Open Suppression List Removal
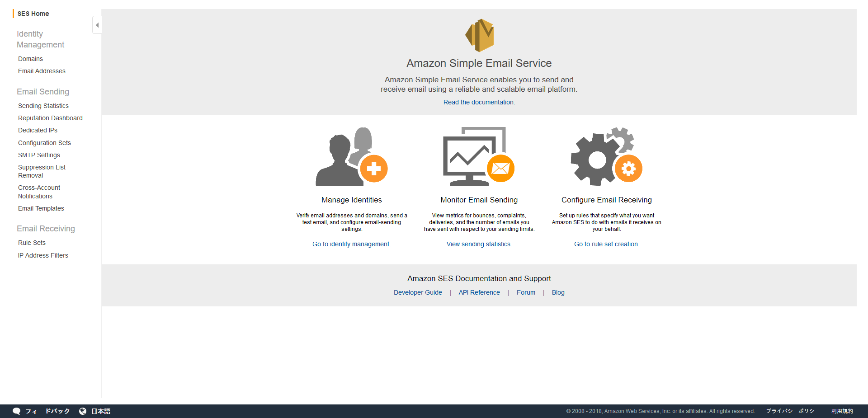868x418 pixels. [42, 171]
